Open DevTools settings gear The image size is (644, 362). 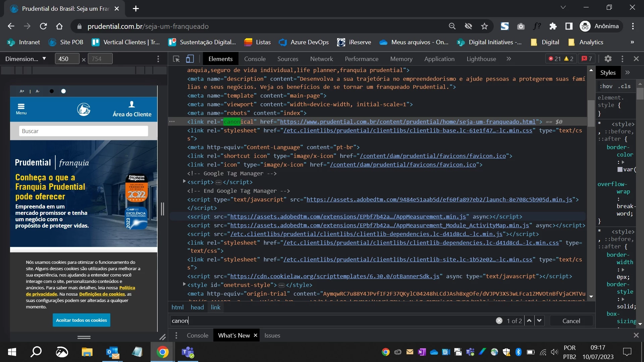coord(608,59)
